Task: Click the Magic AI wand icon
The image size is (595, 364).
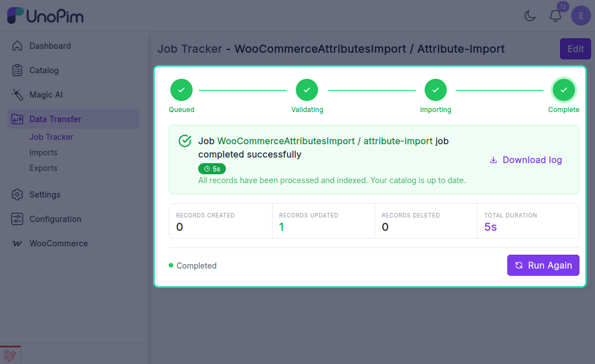Action: 17,94
